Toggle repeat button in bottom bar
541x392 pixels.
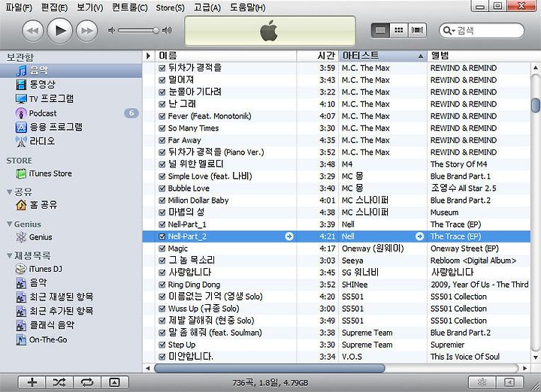[87, 382]
